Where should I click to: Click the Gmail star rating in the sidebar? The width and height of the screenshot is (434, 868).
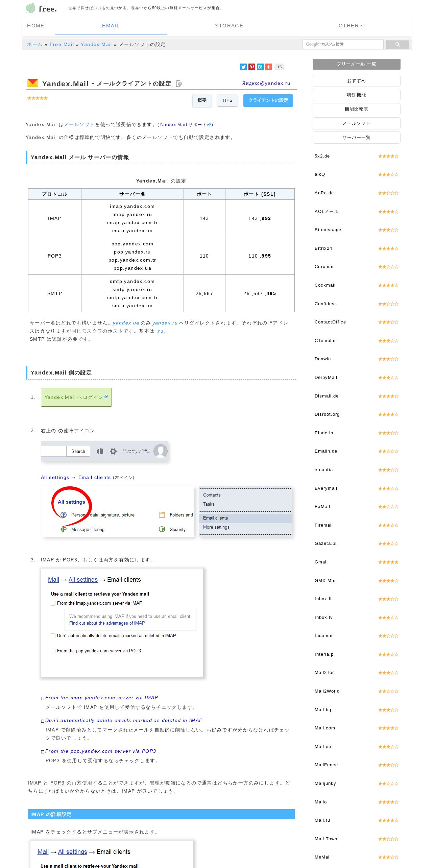point(388,562)
